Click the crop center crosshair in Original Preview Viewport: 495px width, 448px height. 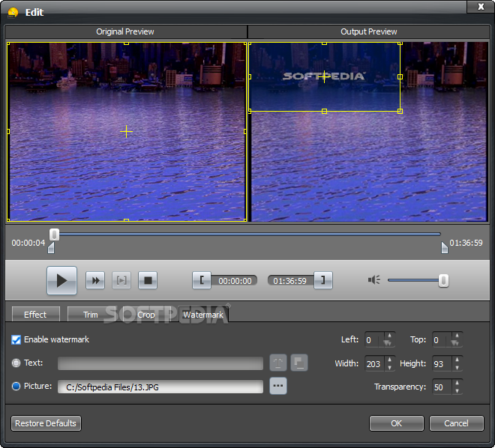(126, 131)
